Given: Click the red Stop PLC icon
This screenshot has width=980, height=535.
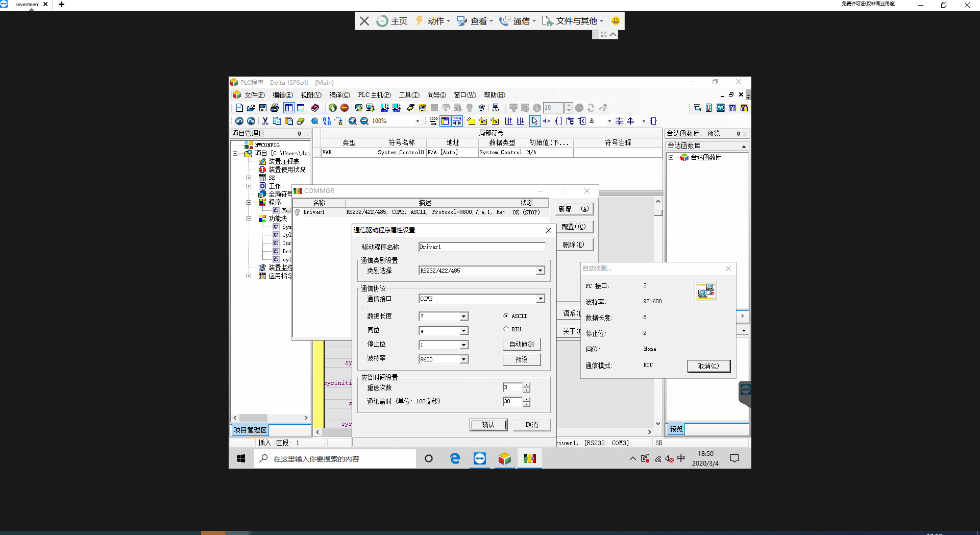Looking at the screenshot, I should [345, 108].
